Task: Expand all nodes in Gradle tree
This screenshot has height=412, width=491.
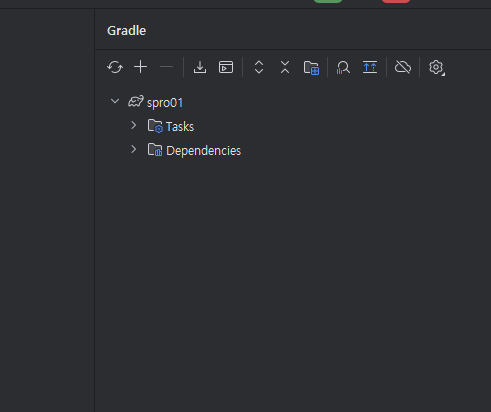Action: point(259,67)
